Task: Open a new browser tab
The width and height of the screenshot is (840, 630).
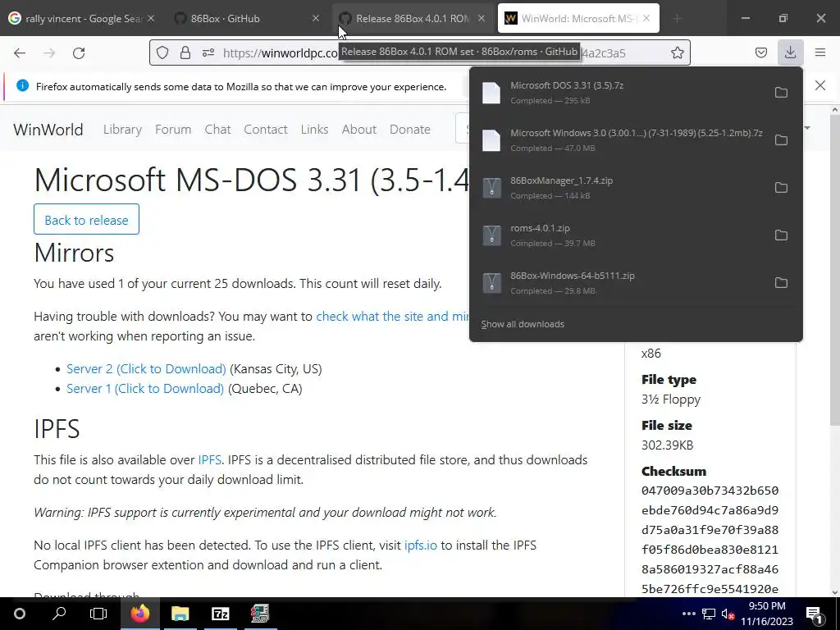Action: [x=677, y=18]
